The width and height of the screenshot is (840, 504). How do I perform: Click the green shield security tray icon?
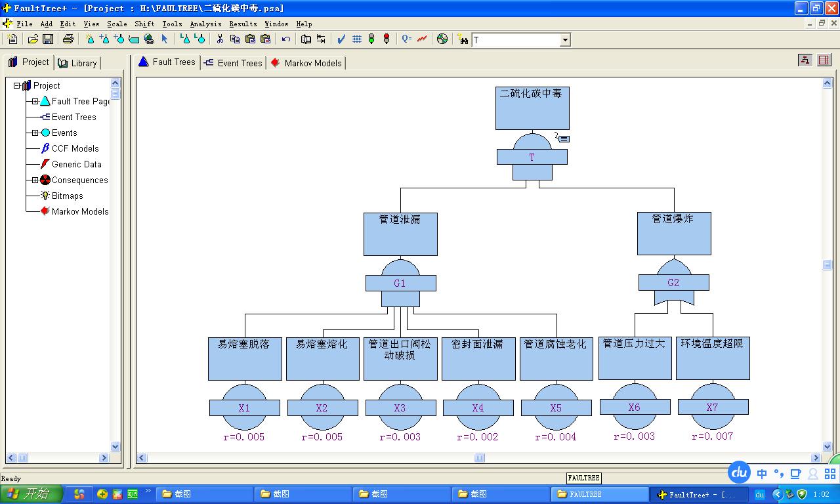tap(802, 494)
